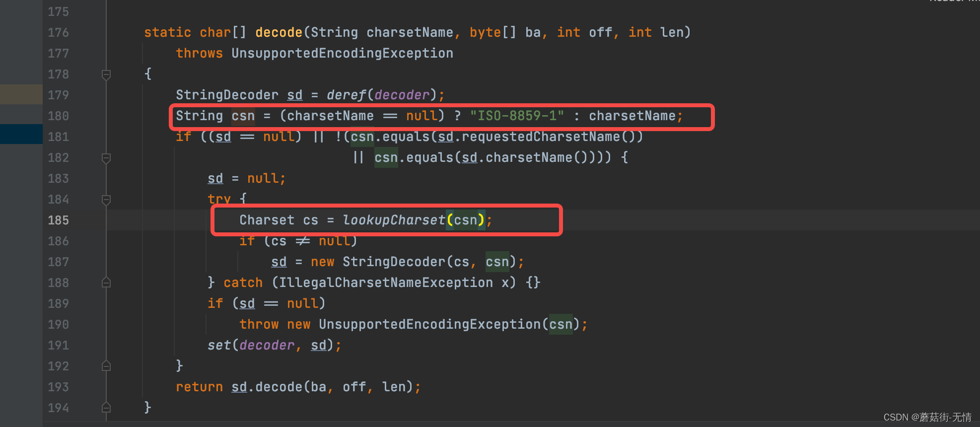Click line number 181 in the gutter
The width and height of the screenshot is (980, 427).
[58, 137]
